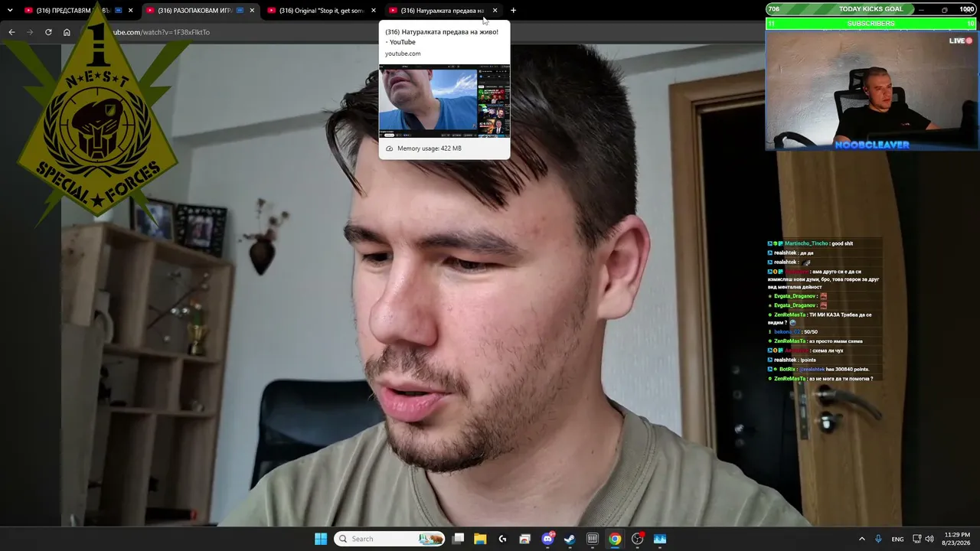Open File Explorer from the taskbar
This screenshot has width=980, height=551.
(480, 539)
